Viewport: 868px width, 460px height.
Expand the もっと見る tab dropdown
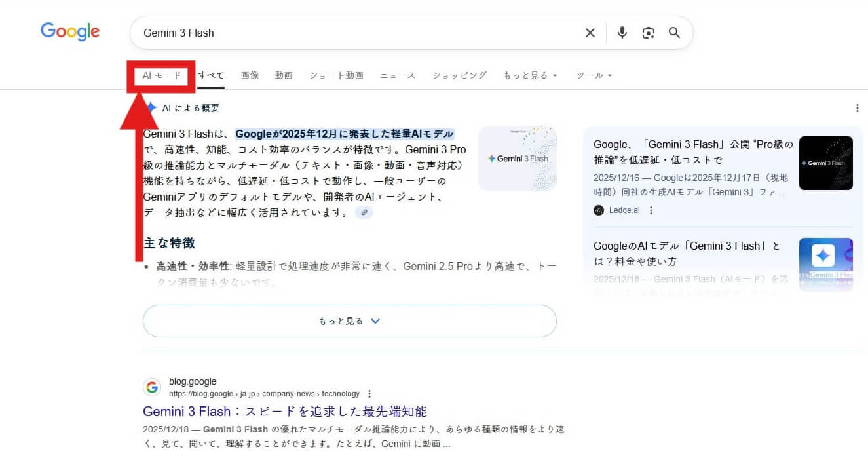pos(530,75)
